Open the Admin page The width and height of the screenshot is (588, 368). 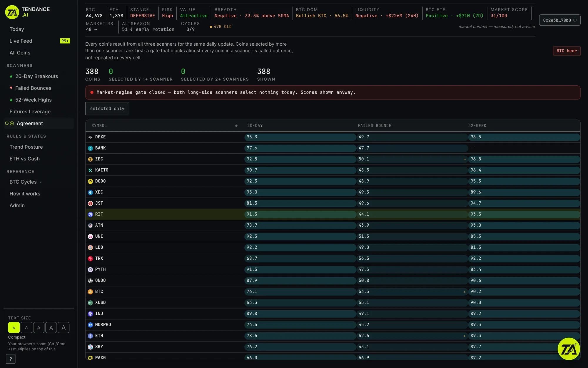pos(17,205)
